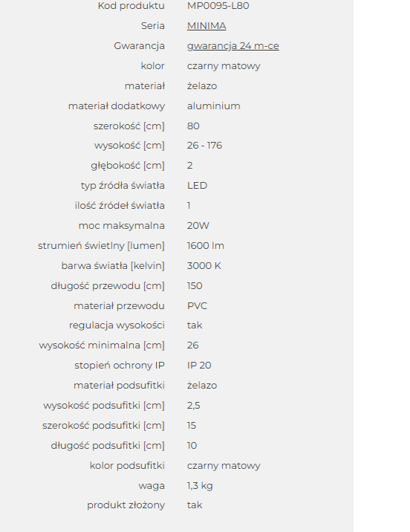The height and width of the screenshot is (532, 410).
Task: Click the LED light source value
Action: click(x=197, y=186)
